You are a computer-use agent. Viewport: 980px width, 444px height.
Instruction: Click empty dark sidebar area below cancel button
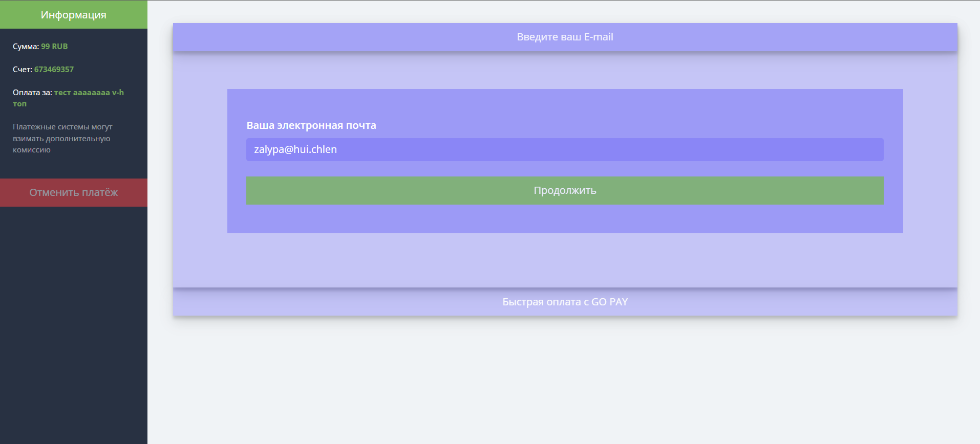[x=73, y=322]
